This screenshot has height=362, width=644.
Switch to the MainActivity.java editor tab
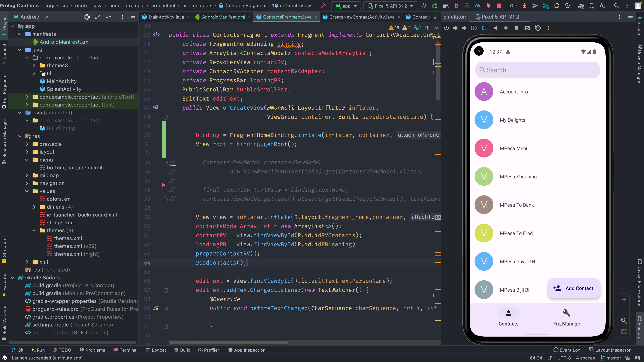pos(166,17)
